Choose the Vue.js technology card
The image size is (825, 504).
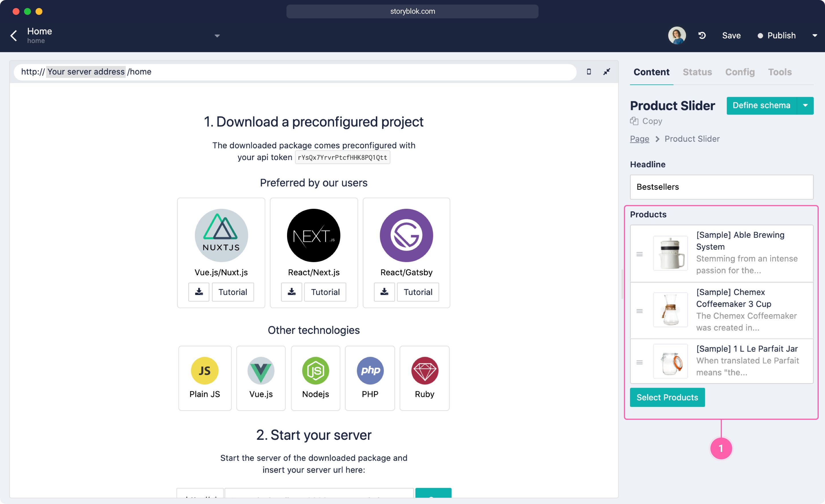[x=261, y=378]
